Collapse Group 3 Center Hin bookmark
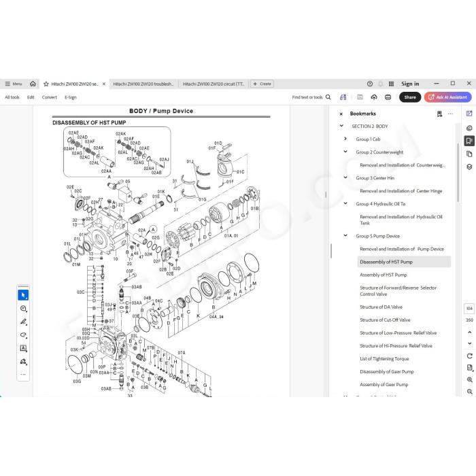This screenshot has height=476, width=476. (x=345, y=177)
